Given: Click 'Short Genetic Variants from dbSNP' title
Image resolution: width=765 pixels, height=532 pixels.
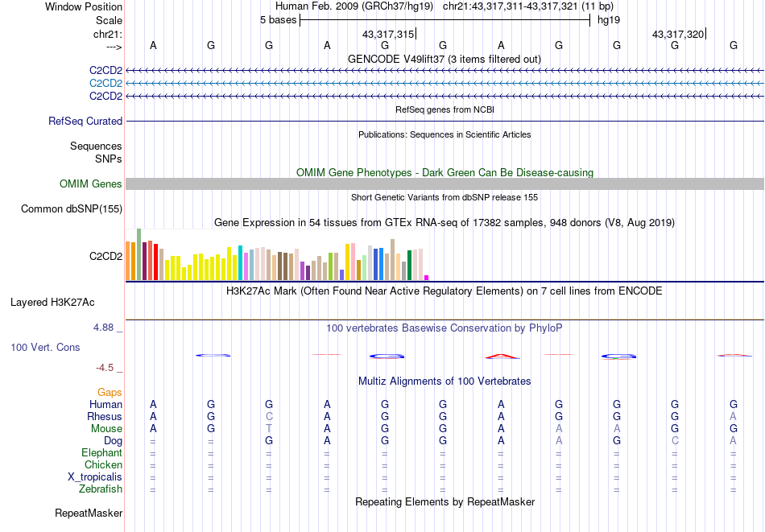Looking at the screenshot, I should 445,197.
